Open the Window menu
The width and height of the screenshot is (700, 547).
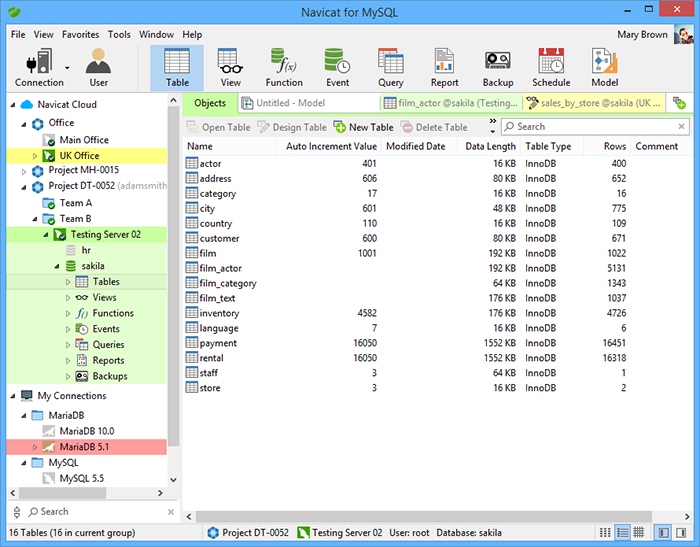pyautogui.click(x=156, y=34)
